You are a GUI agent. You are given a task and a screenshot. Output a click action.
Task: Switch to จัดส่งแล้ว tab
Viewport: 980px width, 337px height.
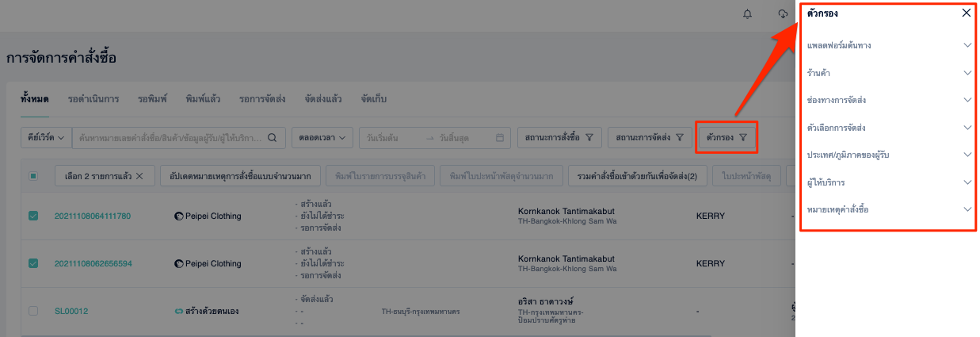pyautogui.click(x=322, y=99)
